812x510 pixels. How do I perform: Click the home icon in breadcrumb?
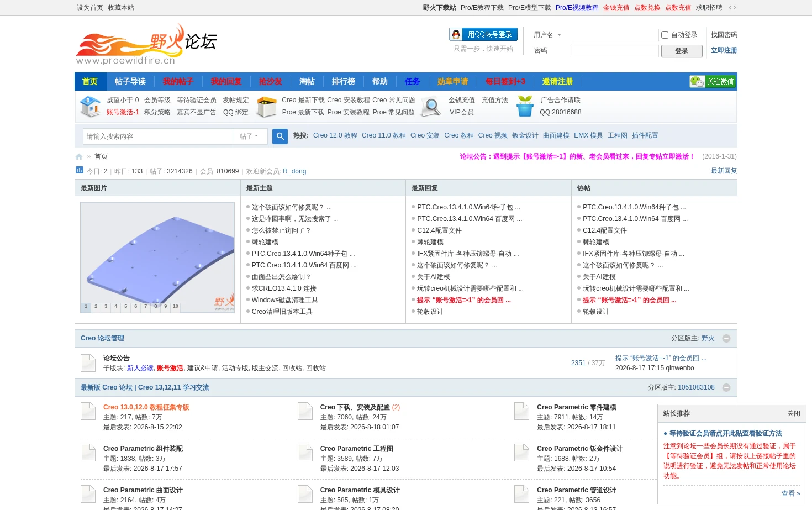[x=79, y=156]
